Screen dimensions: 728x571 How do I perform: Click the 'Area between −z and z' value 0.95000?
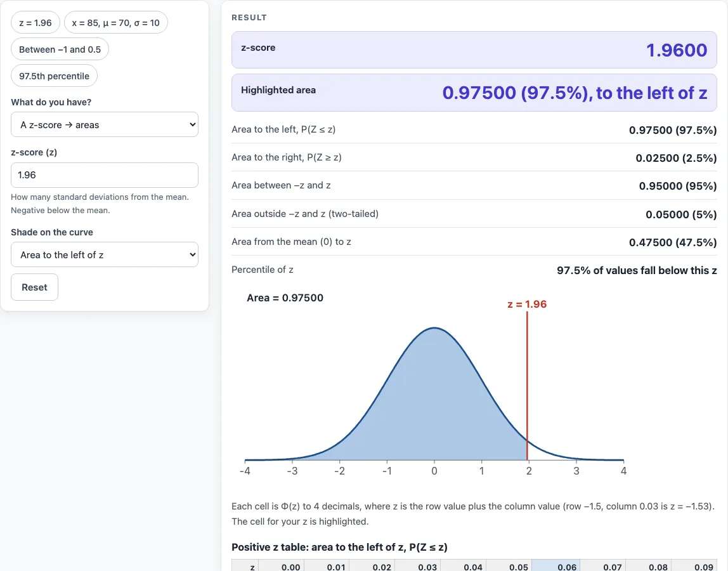coord(678,186)
